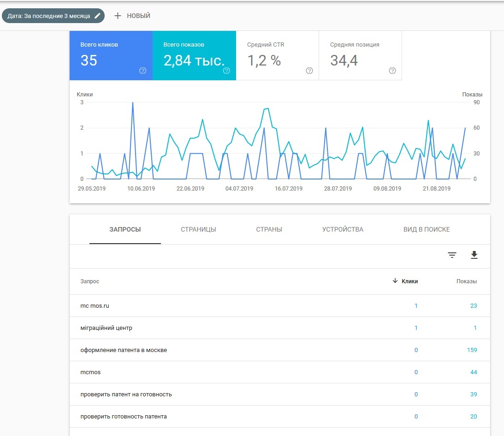Viewport: 504px width, 436px height.
Task: Open help icon on Всего кликов card
Action: [x=143, y=71]
